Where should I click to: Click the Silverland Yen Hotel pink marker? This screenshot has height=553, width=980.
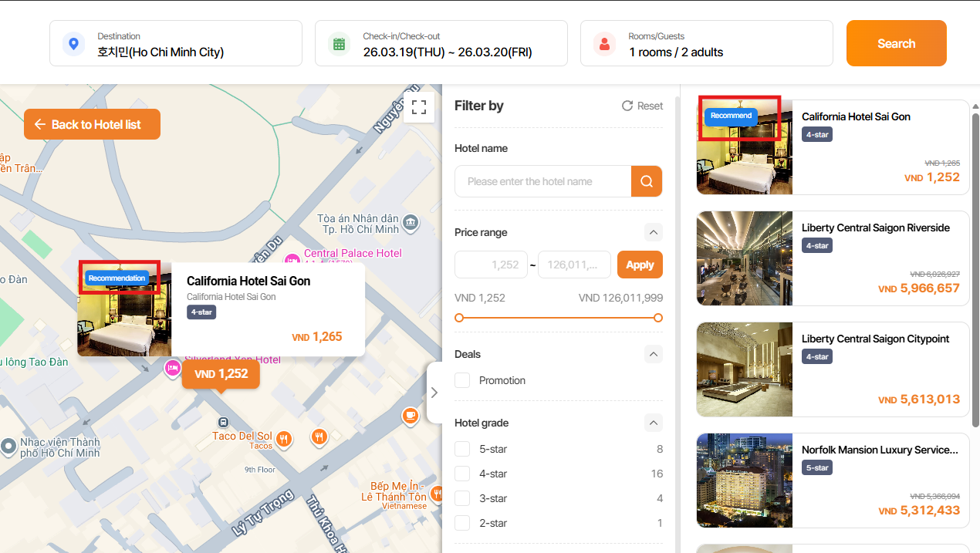tap(172, 369)
